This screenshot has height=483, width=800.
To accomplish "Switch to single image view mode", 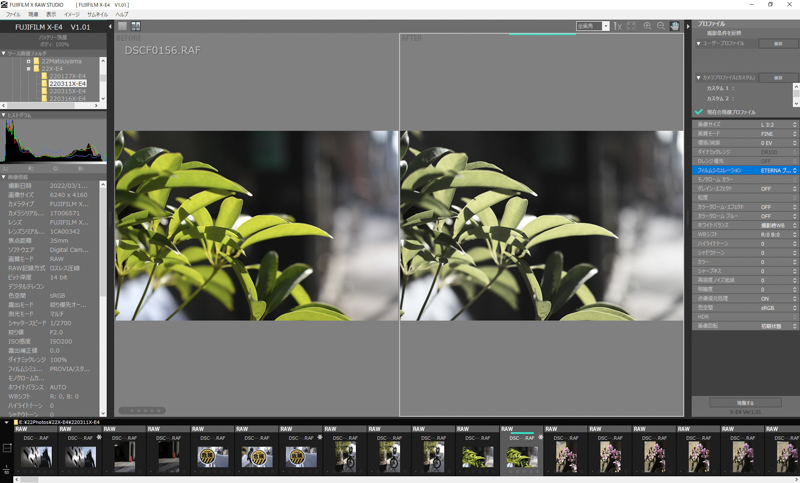I will (122, 26).
